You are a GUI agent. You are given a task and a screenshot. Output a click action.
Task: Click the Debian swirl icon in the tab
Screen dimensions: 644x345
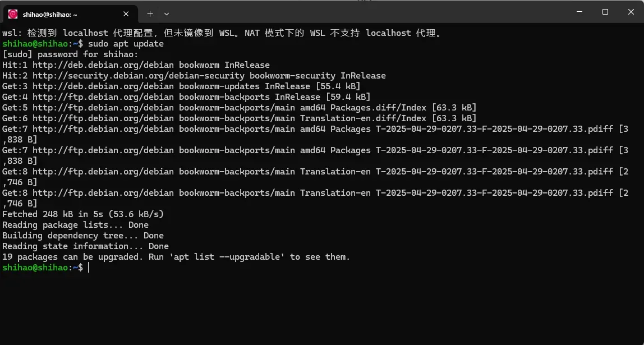point(13,14)
